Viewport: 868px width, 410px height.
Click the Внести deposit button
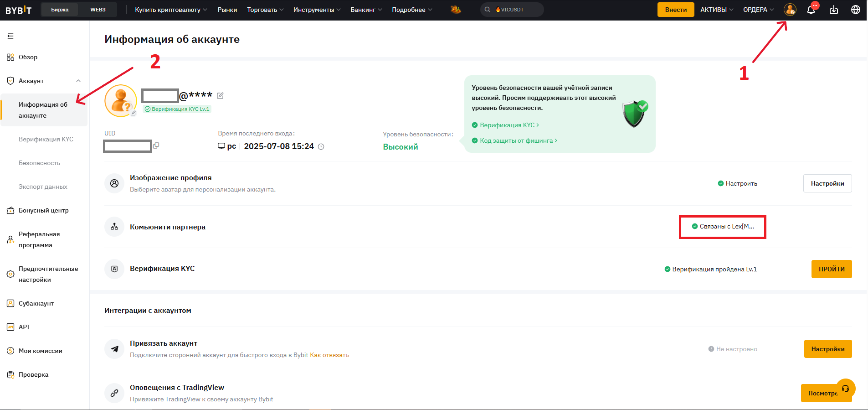pyautogui.click(x=676, y=10)
